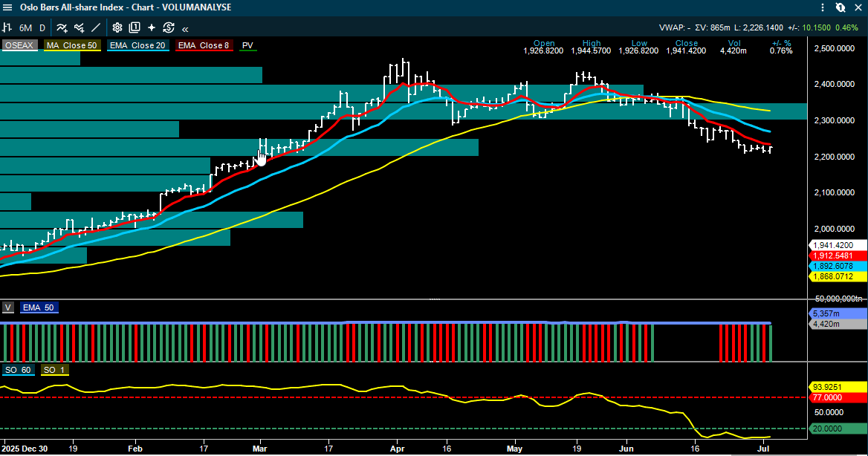868x456 pixels.
Task: Click the 0.46% change value
Action: click(847, 27)
